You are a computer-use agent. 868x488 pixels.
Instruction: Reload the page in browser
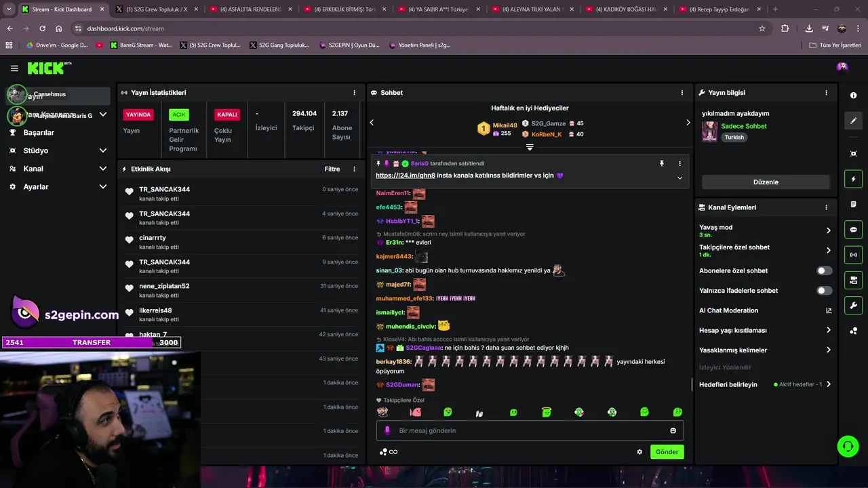(42, 28)
